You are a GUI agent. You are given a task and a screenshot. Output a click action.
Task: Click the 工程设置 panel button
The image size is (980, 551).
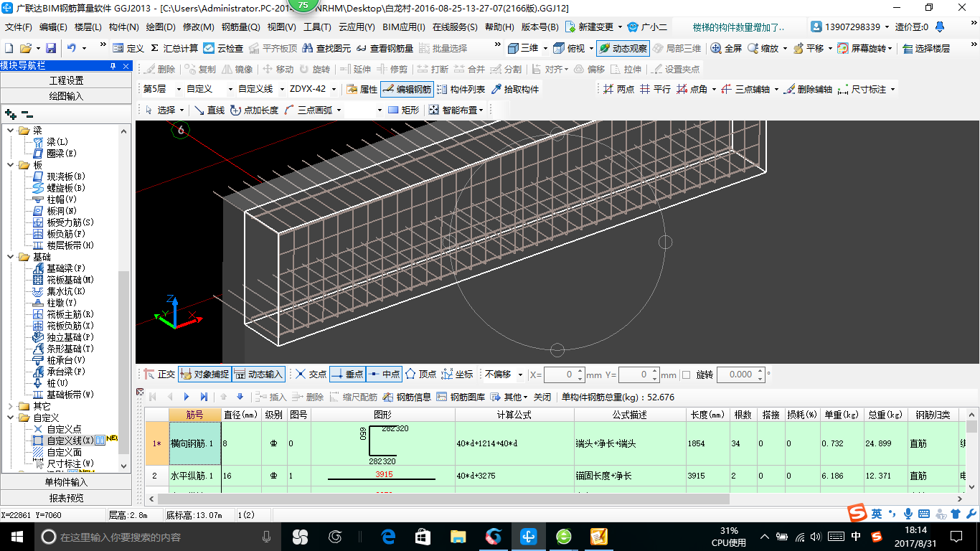point(66,80)
